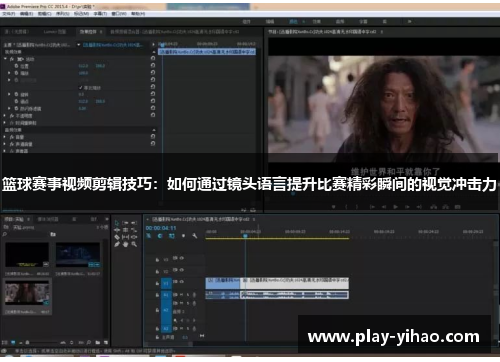Open timeline display settings wrench
Screen dimensions: 500x362
click(x=195, y=236)
